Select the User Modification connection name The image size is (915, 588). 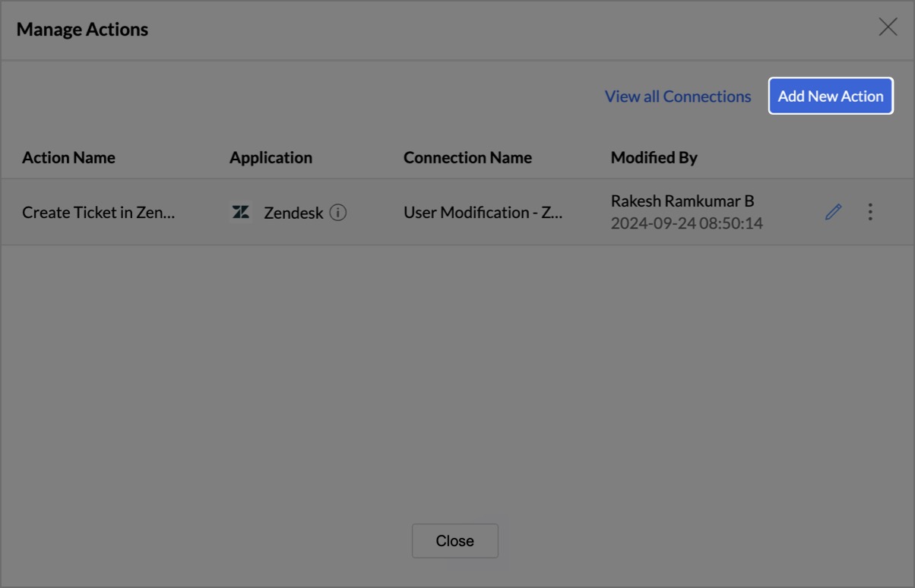[x=483, y=213]
